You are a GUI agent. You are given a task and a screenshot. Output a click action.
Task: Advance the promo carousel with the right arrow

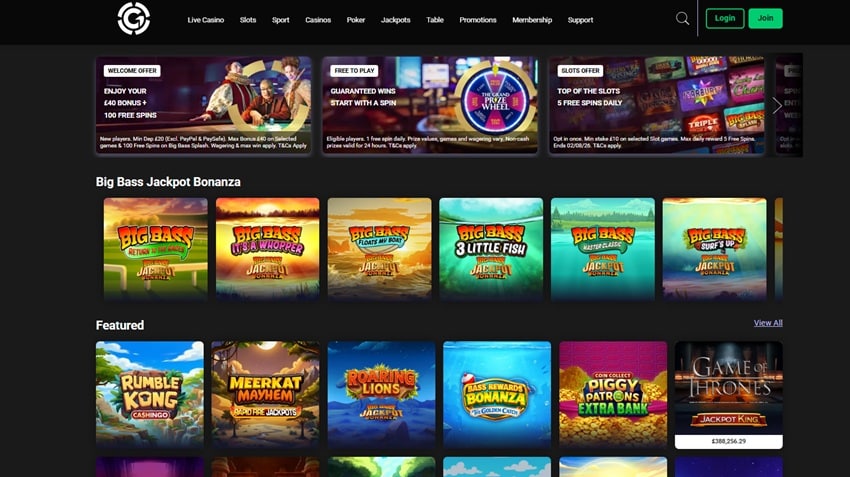[x=777, y=106]
